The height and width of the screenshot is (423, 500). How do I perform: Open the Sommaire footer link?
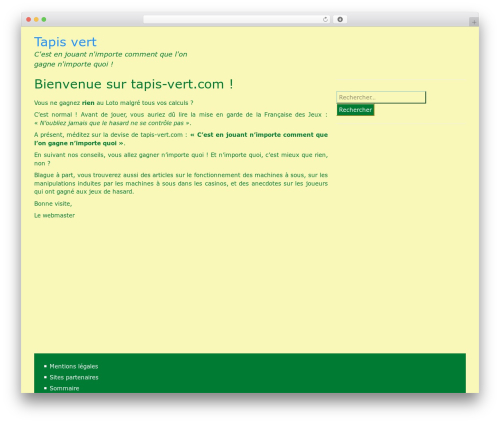click(64, 388)
